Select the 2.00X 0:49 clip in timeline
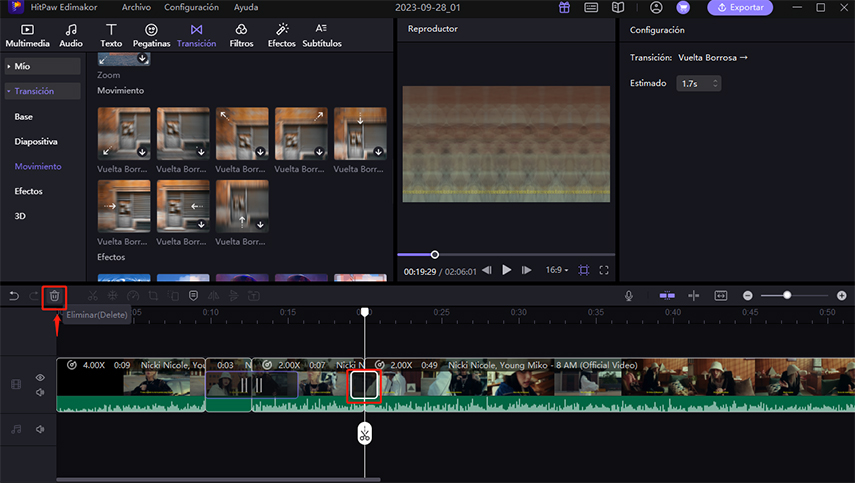 click(610, 384)
